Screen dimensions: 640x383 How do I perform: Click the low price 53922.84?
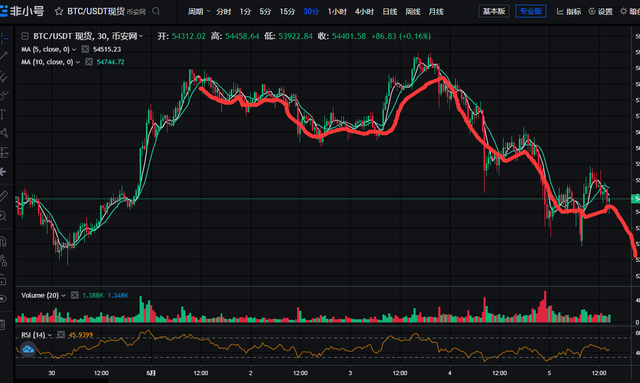point(296,36)
